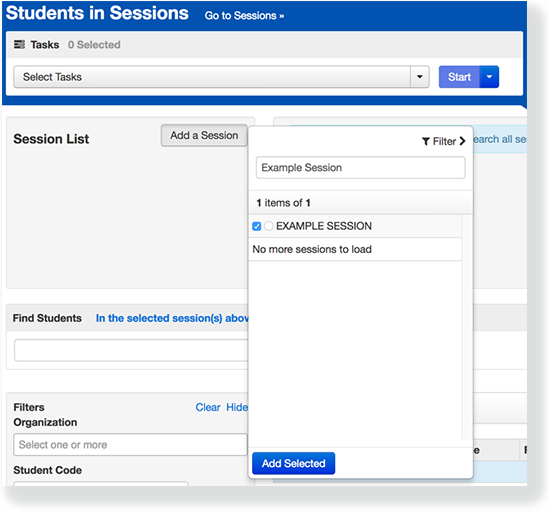This screenshot has width=549, height=514.
Task: Open the selected session(s) search scope link
Action: pos(172,318)
